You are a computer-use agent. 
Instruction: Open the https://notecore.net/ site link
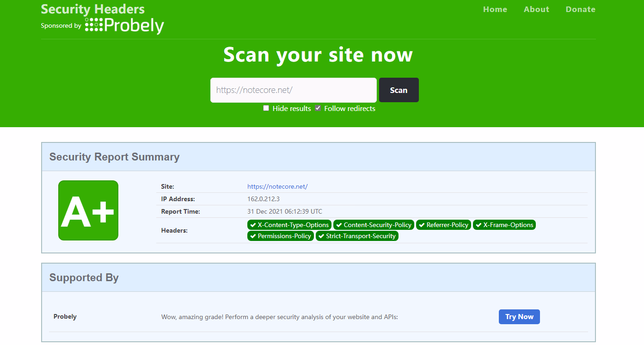tap(277, 187)
